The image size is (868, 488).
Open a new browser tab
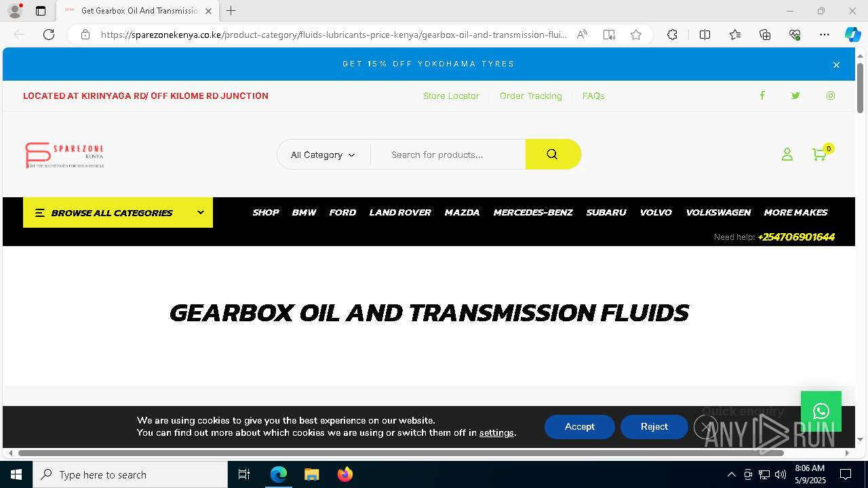click(x=231, y=11)
